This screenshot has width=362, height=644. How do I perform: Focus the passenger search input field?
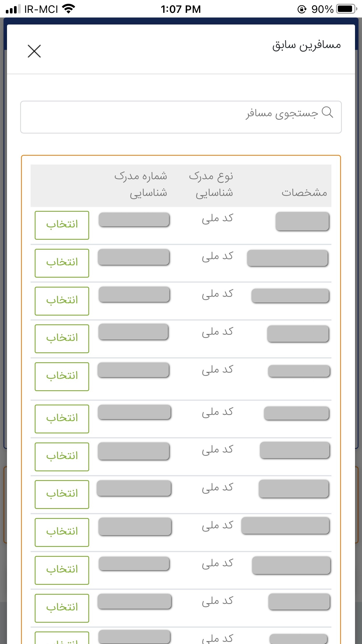(x=181, y=117)
